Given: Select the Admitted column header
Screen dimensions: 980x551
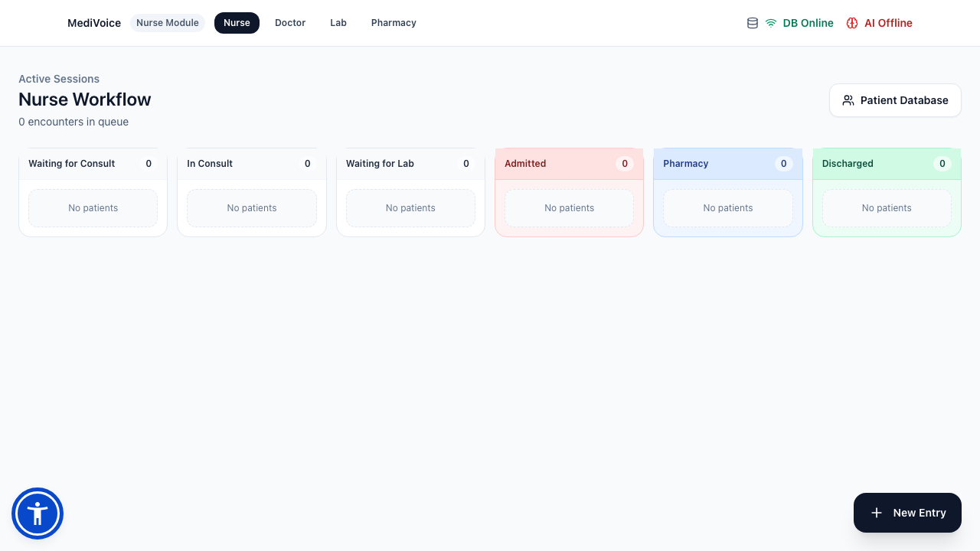Looking at the screenshot, I should click(x=569, y=164).
